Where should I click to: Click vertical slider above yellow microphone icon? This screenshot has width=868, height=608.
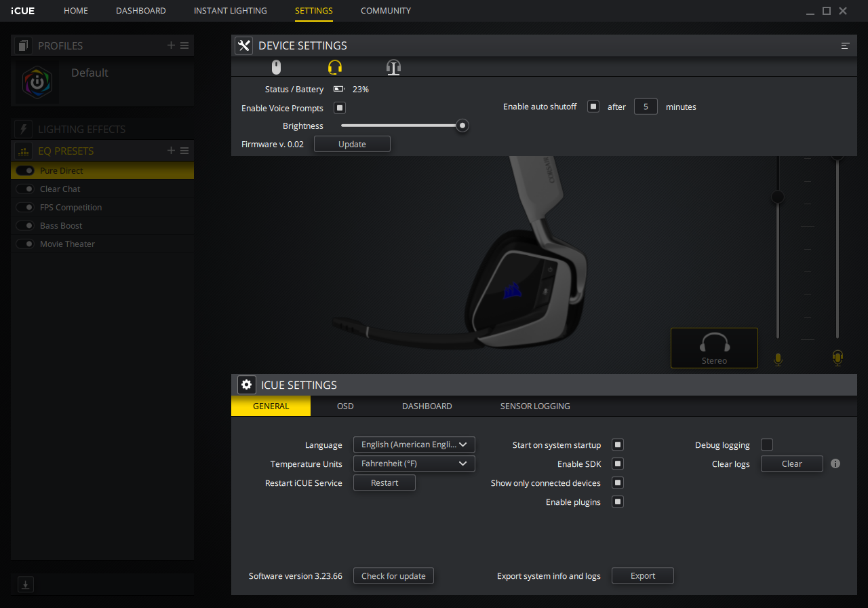[x=837, y=247]
